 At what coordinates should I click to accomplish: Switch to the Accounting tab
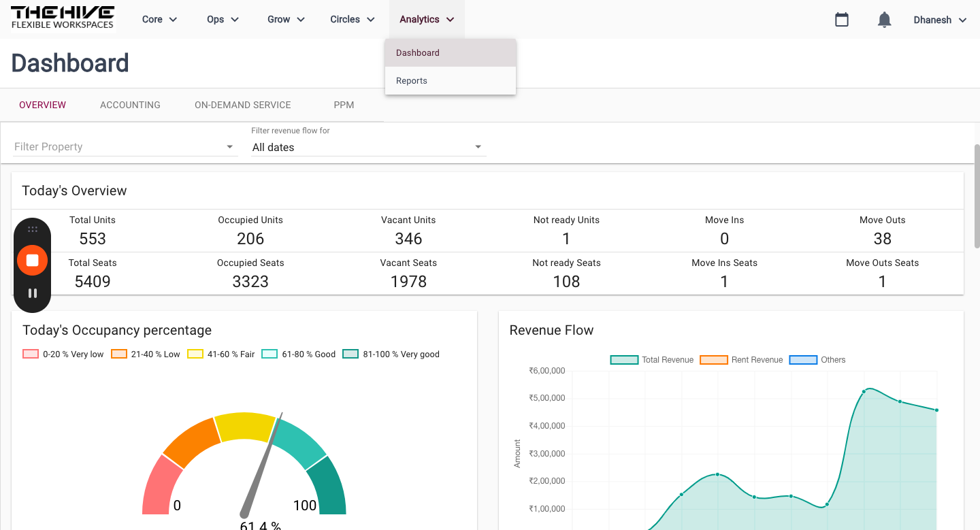[x=130, y=105]
